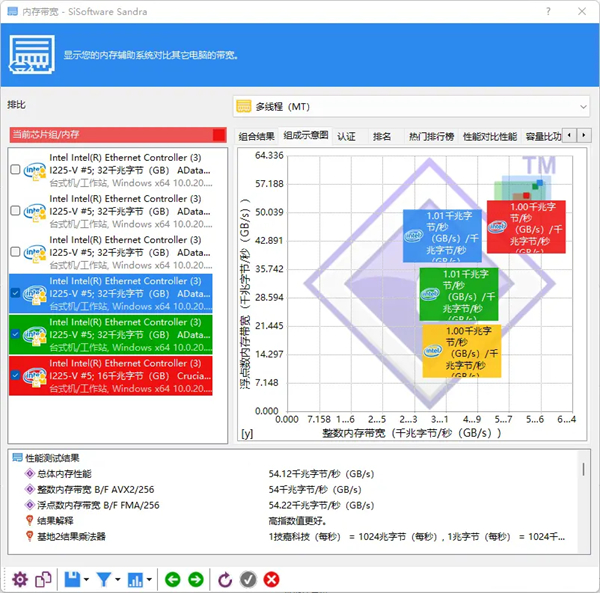Click the question mark help button
The width and height of the screenshot is (600, 593).
[548, 11]
